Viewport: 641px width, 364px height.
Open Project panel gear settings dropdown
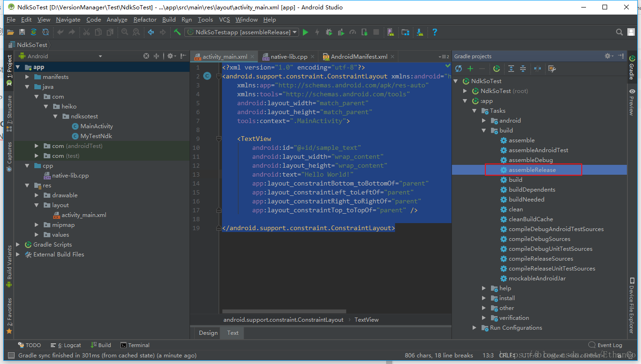[171, 56]
